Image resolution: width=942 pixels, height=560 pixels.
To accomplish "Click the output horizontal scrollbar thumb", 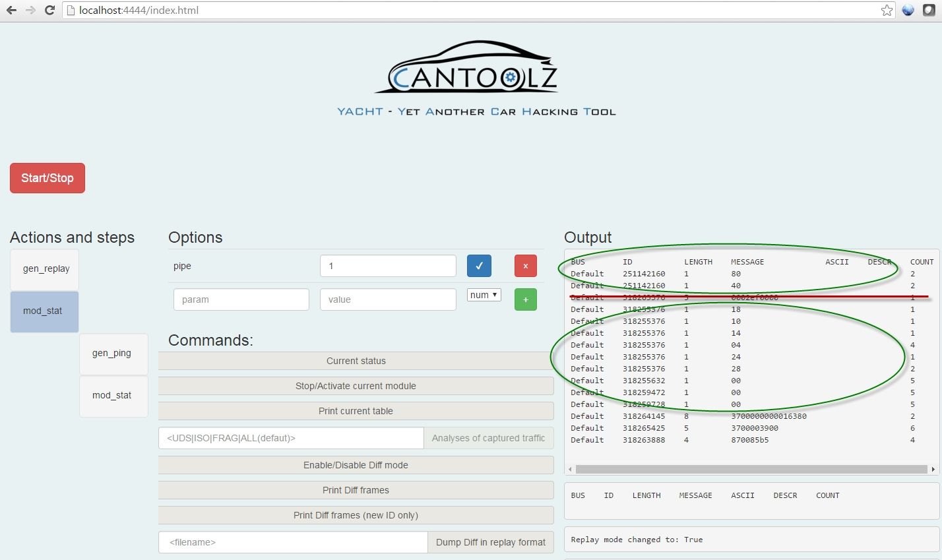I will click(x=751, y=470).
